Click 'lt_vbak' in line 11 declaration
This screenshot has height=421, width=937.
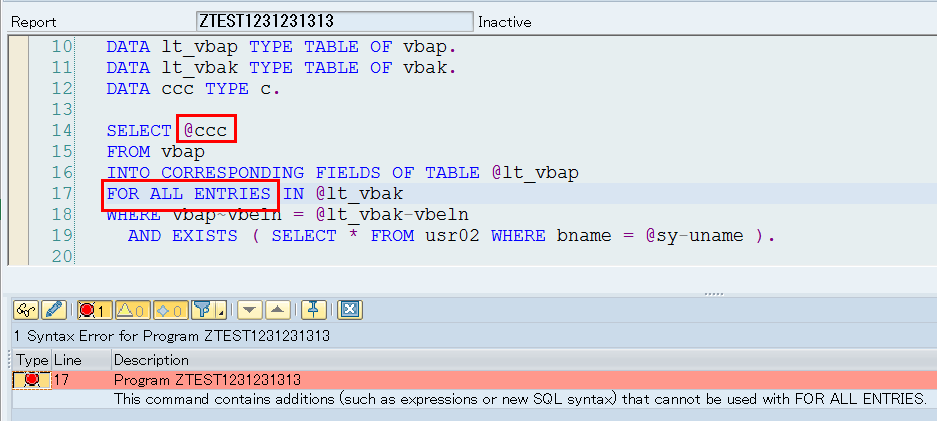(x=200, y=68)
